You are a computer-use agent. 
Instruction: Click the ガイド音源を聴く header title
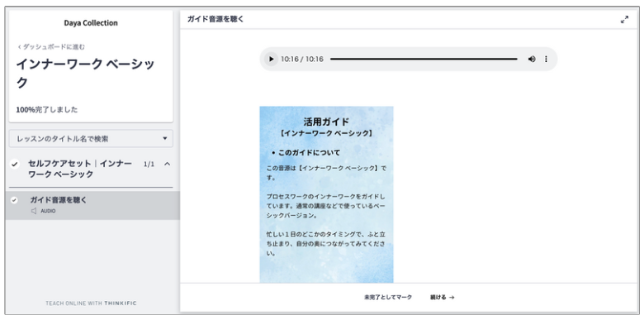[215, 19]
